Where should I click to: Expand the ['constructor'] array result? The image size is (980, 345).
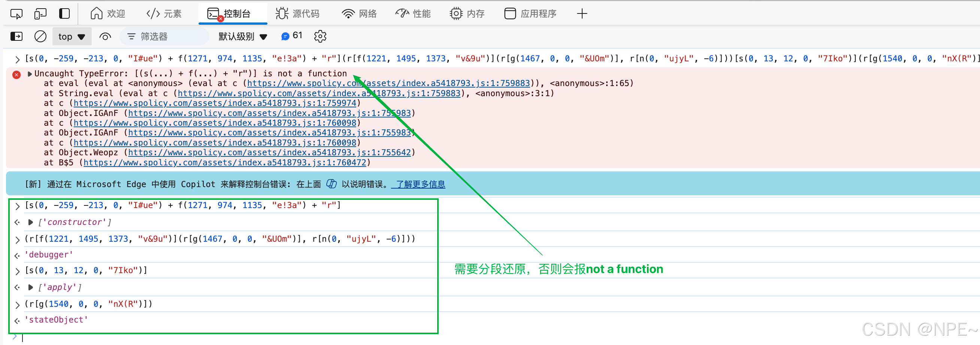click(30, 222)
